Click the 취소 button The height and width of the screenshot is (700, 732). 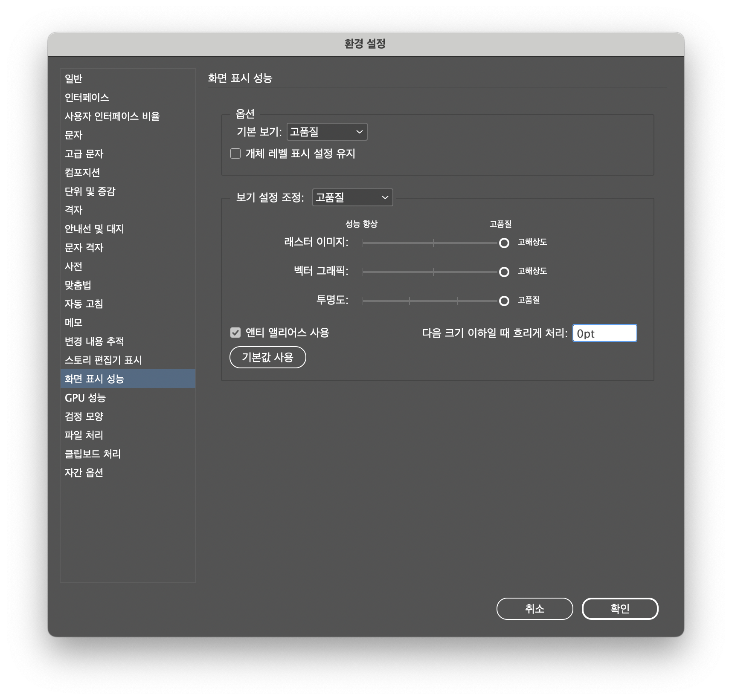tap(534, 609)
